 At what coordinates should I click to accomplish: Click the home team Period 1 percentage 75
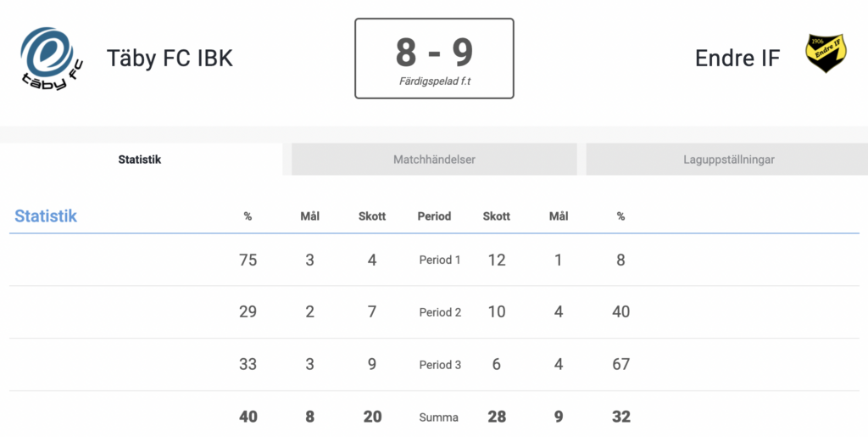(248, 260)
